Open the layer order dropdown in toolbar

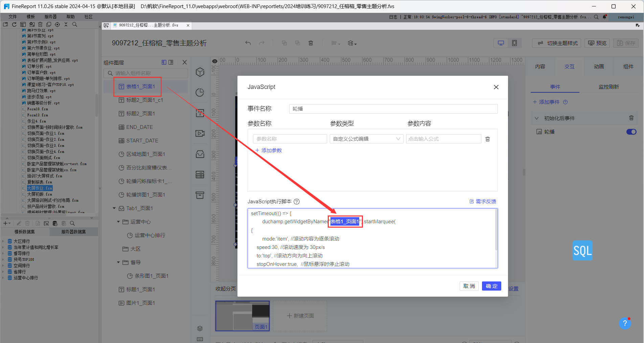(352, 43)
